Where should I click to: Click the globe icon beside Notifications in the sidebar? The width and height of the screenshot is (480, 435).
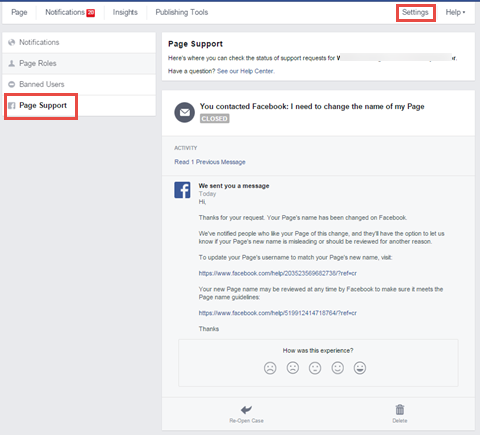point(12,42)
